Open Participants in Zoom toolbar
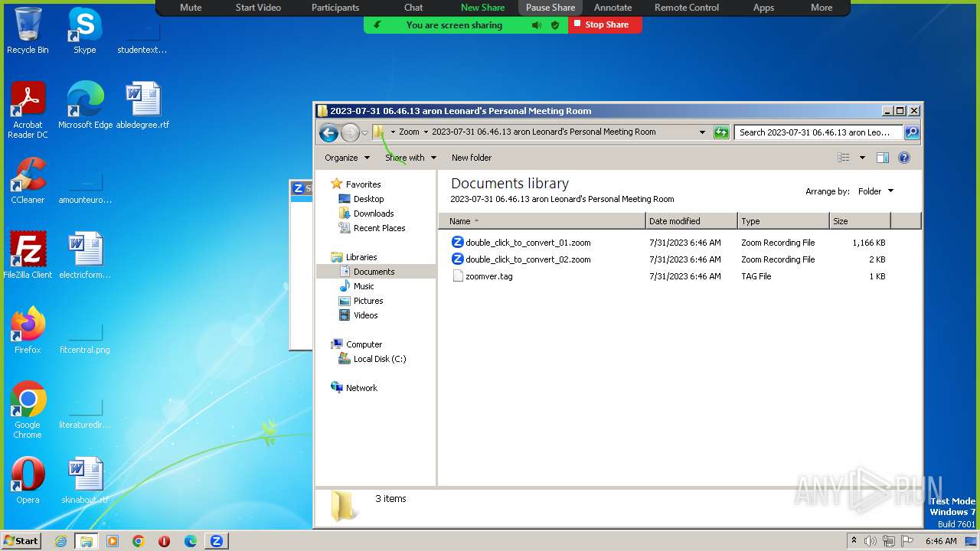 [335, 8]
